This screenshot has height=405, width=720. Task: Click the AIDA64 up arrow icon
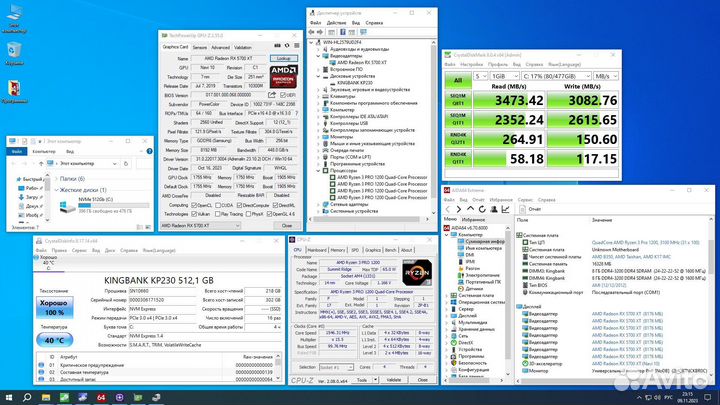click(x=470, y=209)
